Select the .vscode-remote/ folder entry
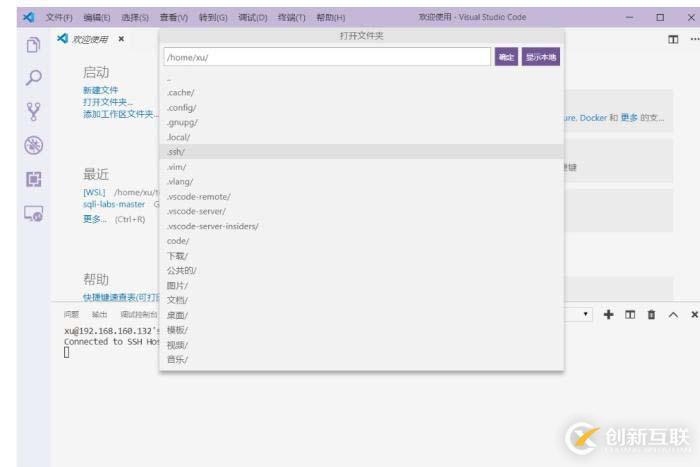 [361, 196]
